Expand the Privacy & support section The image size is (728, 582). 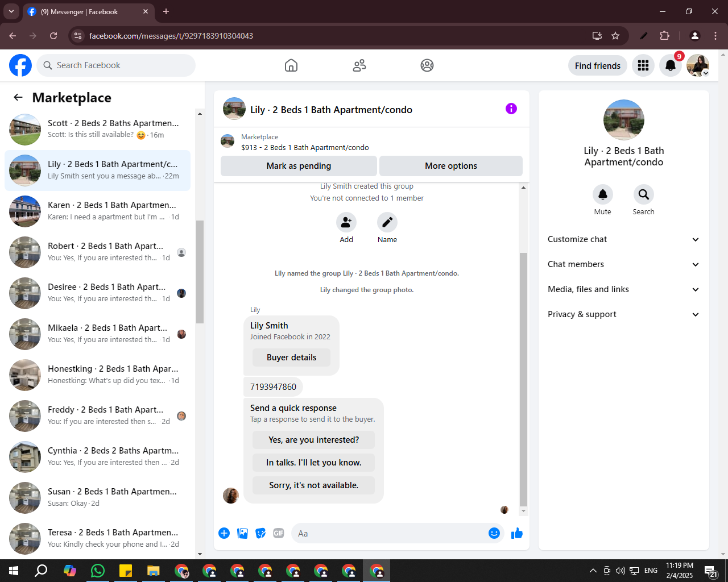tap(623, 314)
